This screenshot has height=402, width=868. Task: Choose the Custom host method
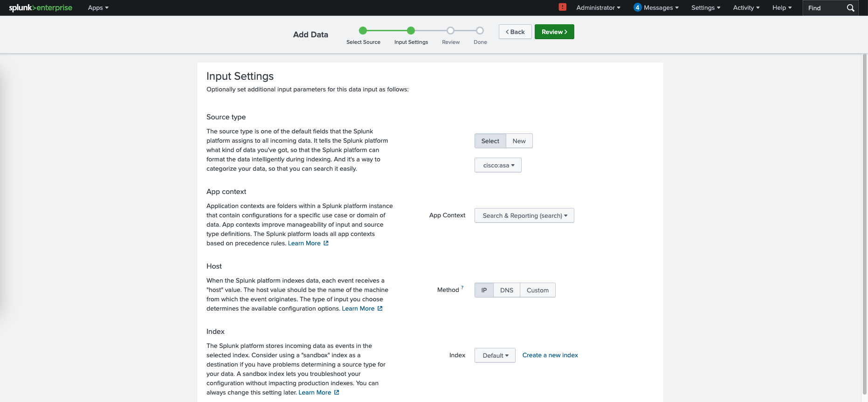(x=537, y=290)
